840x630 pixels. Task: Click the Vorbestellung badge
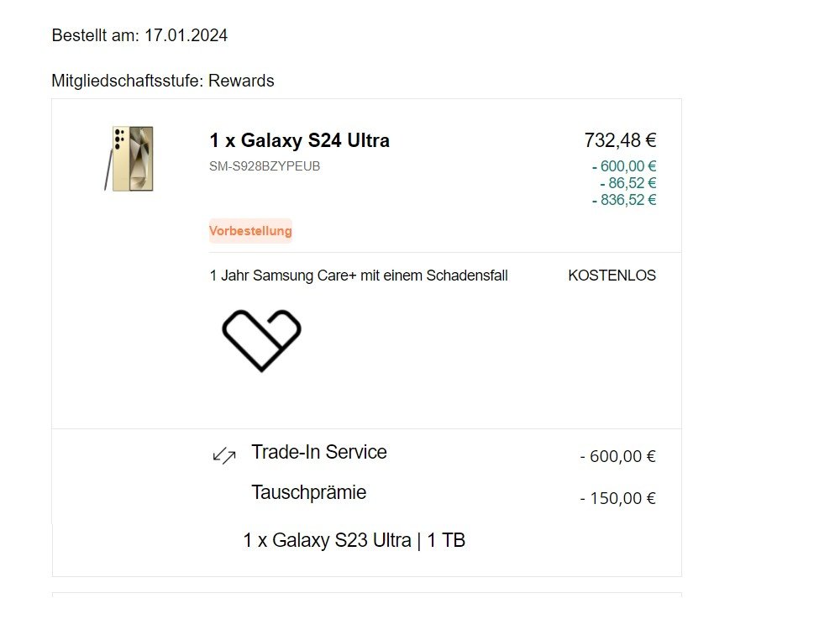click(250, 231)
